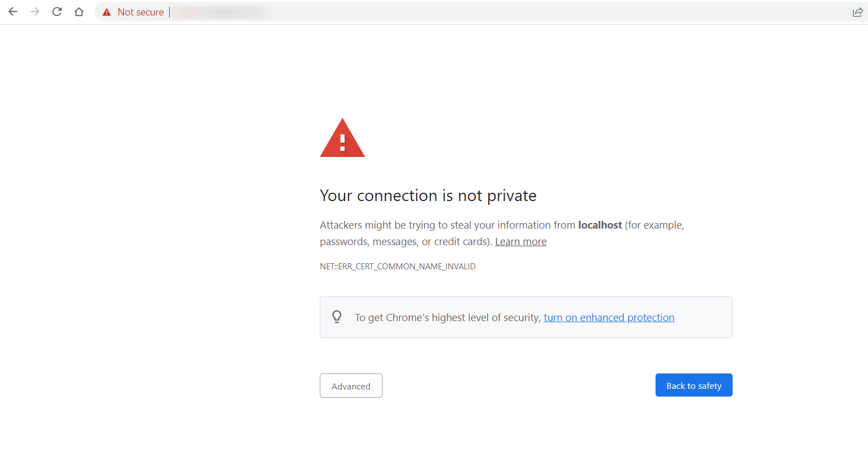
Task: Click the red warning triangle in address bar
Action: point(107,12)
